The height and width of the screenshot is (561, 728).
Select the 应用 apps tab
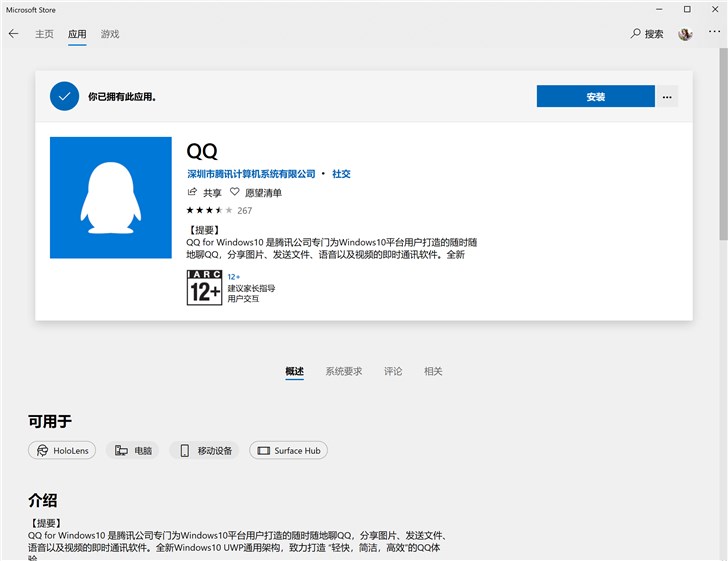pos(77,34)
